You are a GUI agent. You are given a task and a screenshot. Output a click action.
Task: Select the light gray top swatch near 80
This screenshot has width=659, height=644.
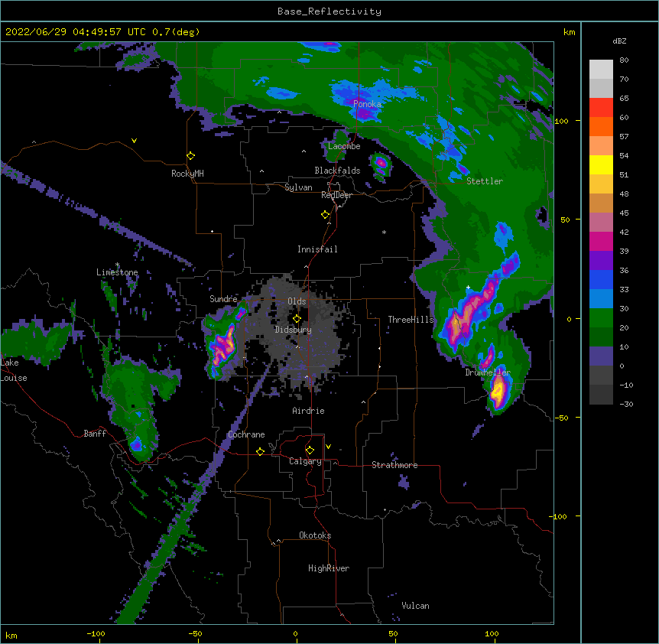click(x=601, y=70)
